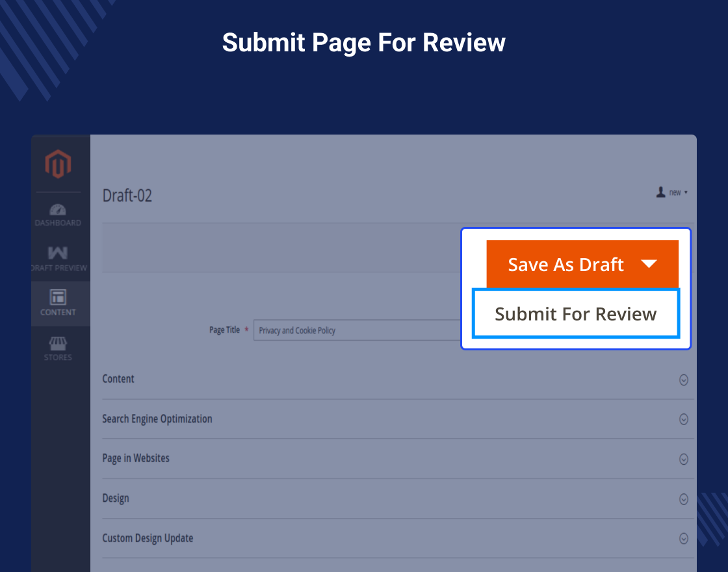Click the Custom Design Update heading
The width and height of the screenshot is (728, 572).
[148, 538]
